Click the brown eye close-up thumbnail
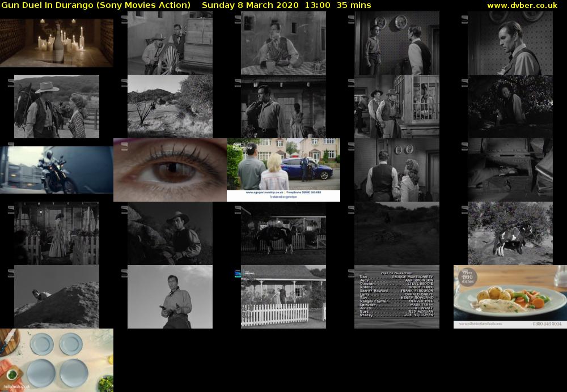 [170, 170]
